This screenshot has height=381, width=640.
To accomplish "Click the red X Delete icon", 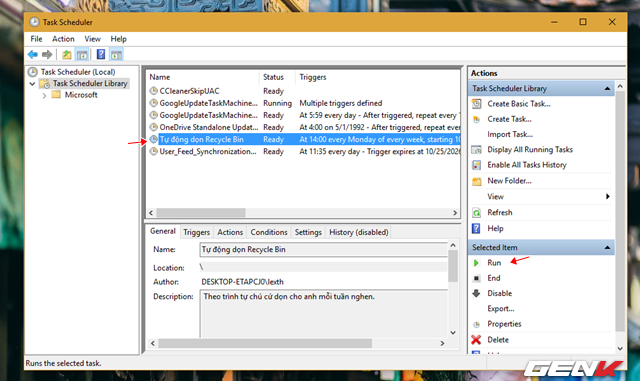I will (476, 340).
